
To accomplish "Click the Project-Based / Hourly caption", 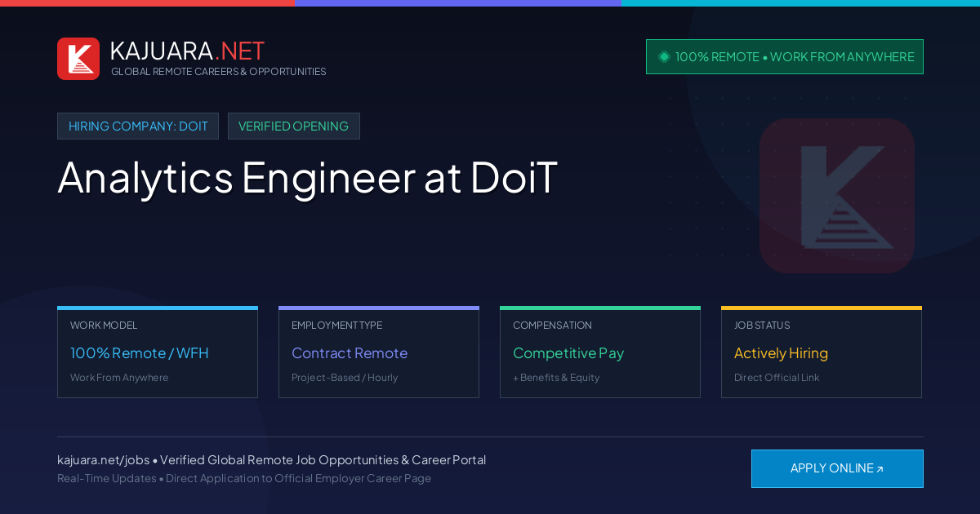I will 345,378.
